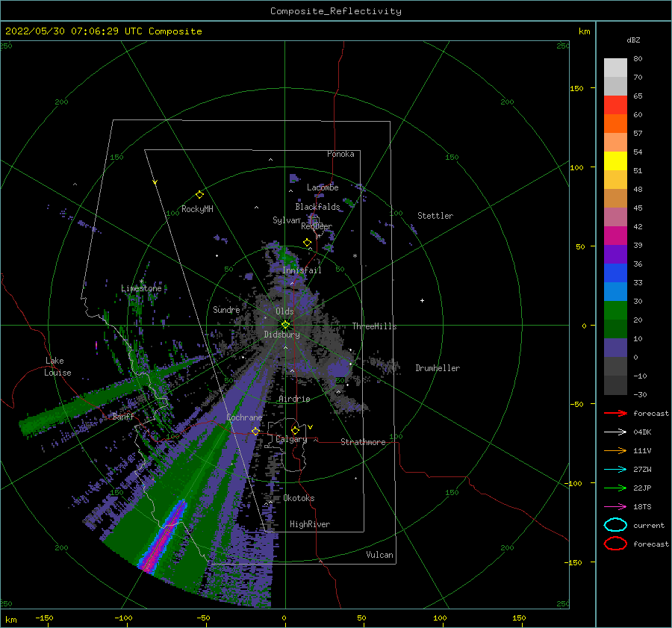Click the green 22JP arrow icon
Screen dimensions: 672x628
pos(615,488)
